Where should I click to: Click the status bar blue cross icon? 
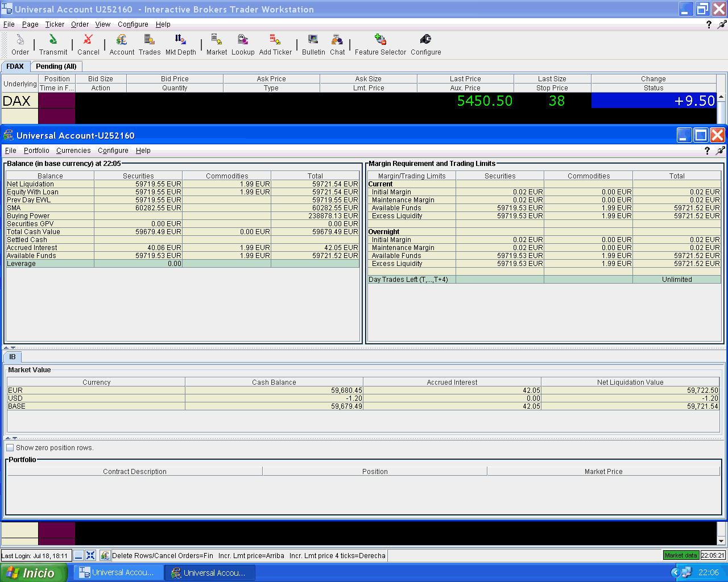(90, 555)
